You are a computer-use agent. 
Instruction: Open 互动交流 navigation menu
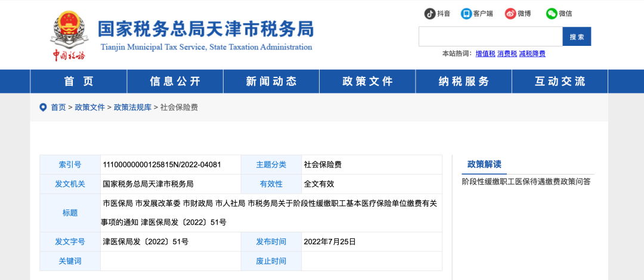pos(560,81)
